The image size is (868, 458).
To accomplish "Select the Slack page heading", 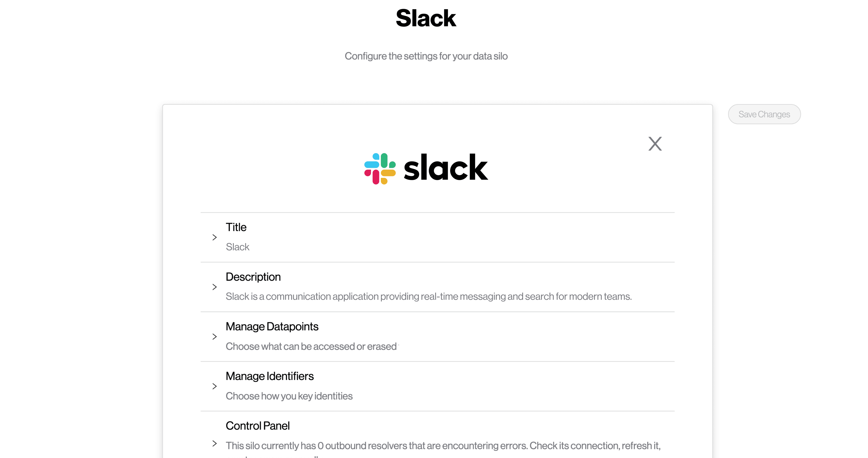I will 426,18.
